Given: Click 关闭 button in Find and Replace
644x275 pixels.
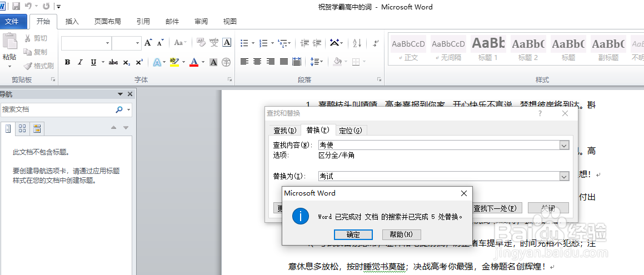Looking at the screenshot, I should [x=548, y=208].
